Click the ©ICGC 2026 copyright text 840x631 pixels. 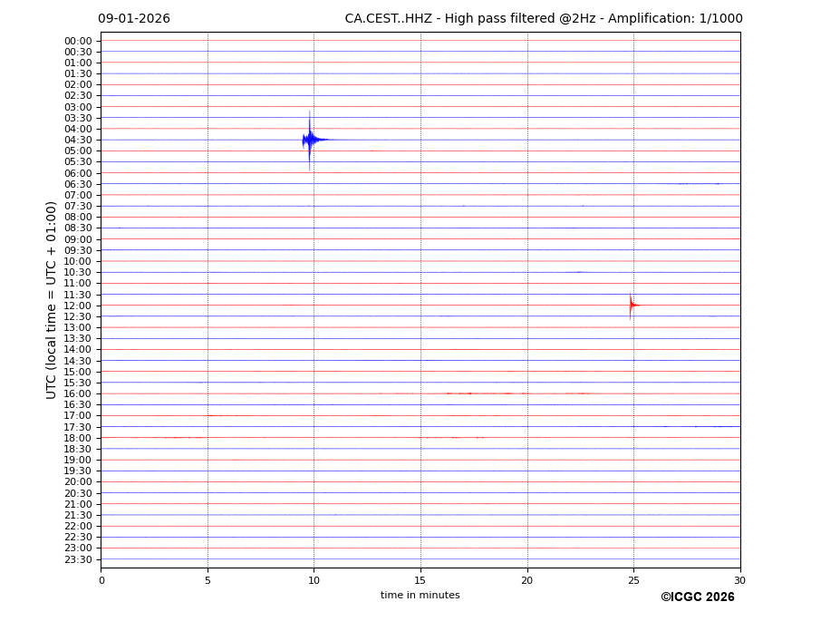point(697,597)
